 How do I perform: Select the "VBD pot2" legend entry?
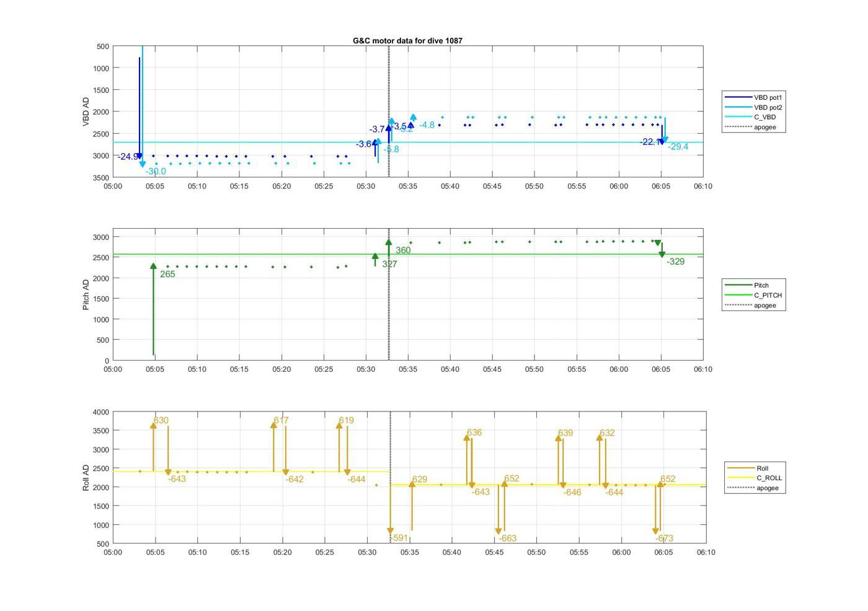pyautogui.click(x=753, y=107)
